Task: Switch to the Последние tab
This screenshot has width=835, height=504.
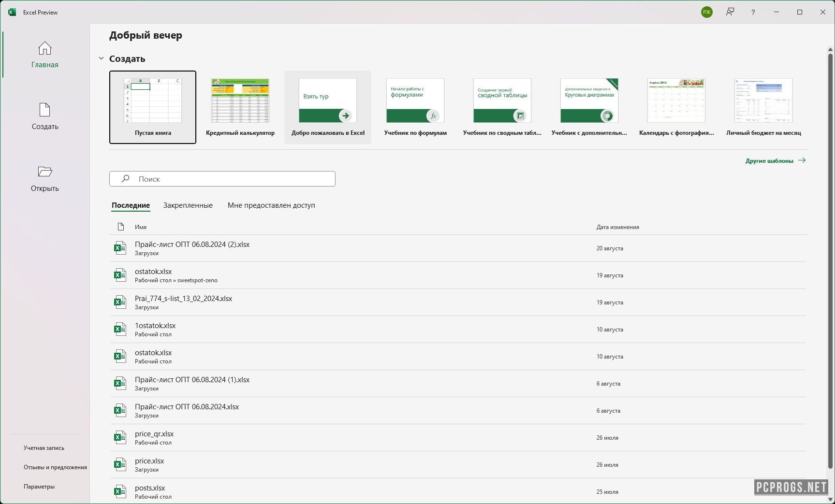Action: (131, 205)
